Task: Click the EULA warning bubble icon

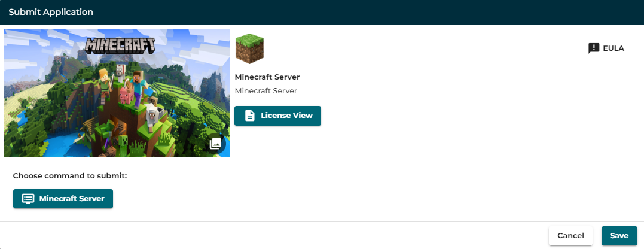Action: tap(594, 48)
